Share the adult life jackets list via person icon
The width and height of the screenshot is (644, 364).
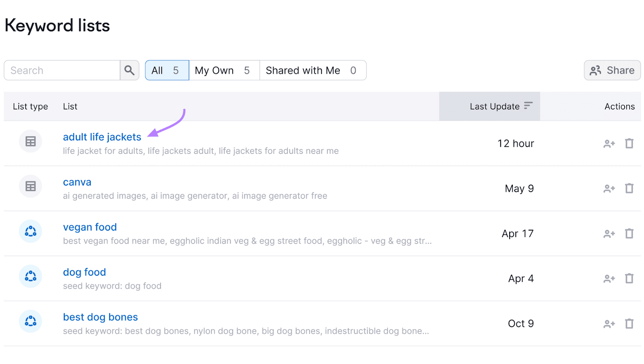coord(609,143)
